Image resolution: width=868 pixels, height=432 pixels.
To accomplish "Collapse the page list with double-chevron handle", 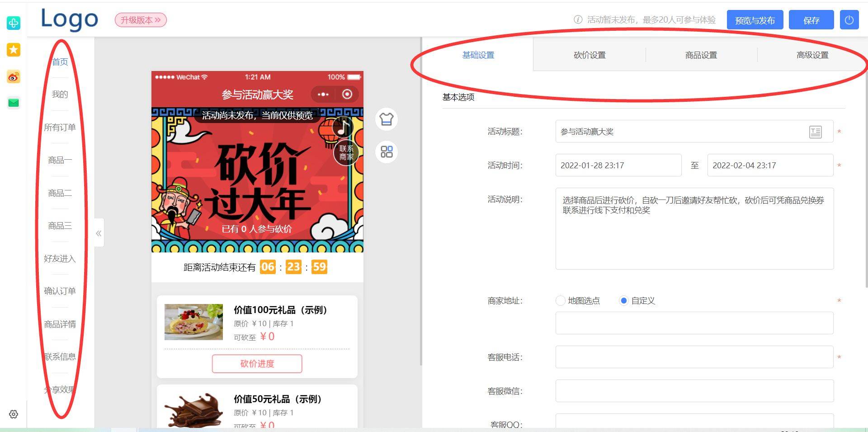I will [99, 233].
